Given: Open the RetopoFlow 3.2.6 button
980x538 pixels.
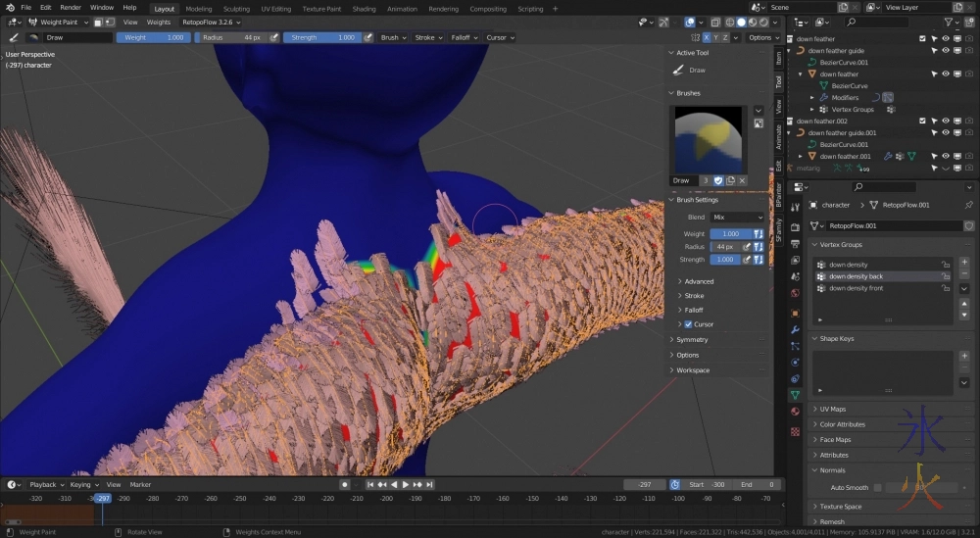Looking at the screenshot, I should tap(207, 22).
